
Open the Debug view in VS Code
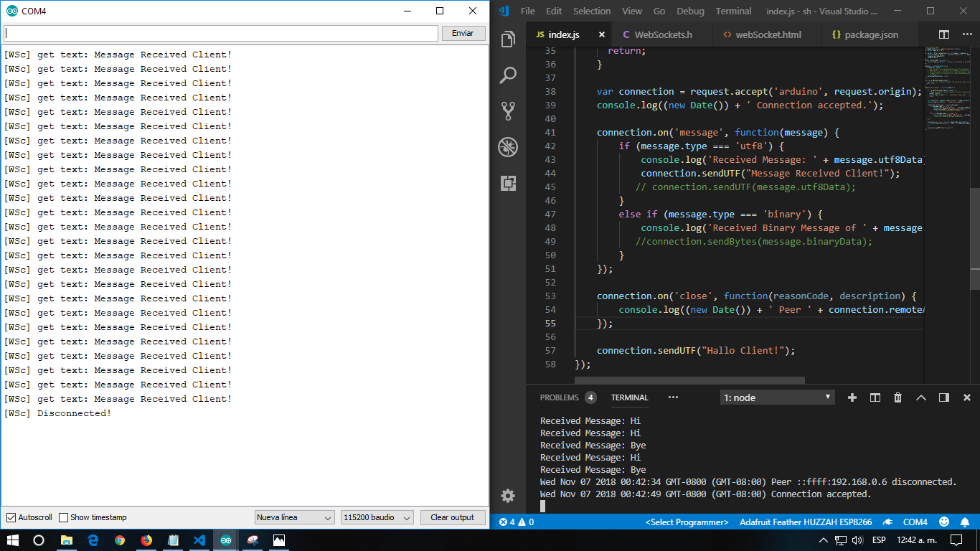pos(508,147)
